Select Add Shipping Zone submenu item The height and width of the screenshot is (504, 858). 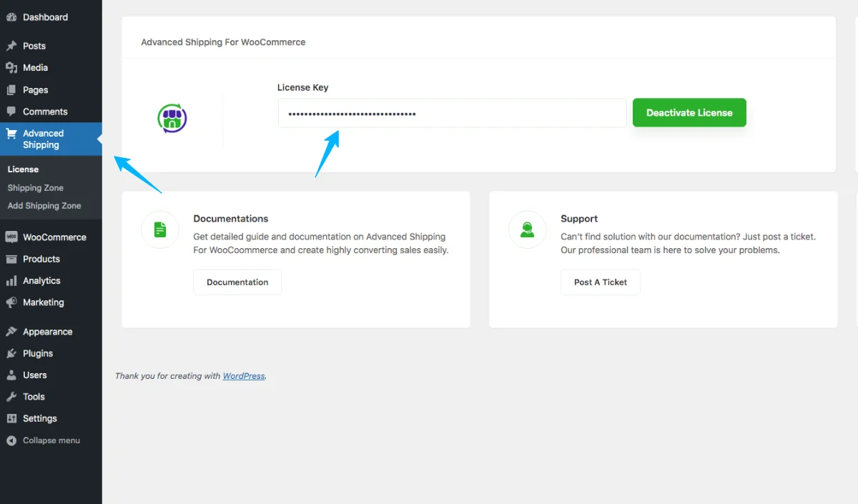point(44,206)
